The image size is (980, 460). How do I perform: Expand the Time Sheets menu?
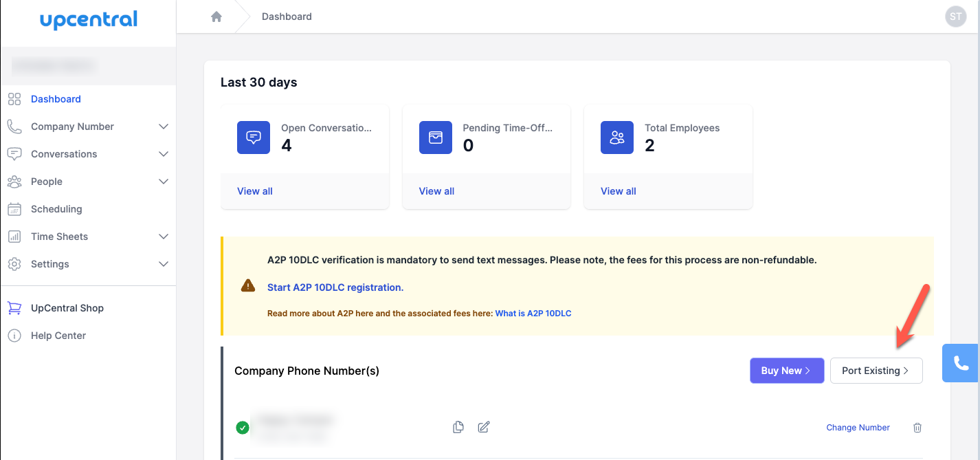point(164,236)
